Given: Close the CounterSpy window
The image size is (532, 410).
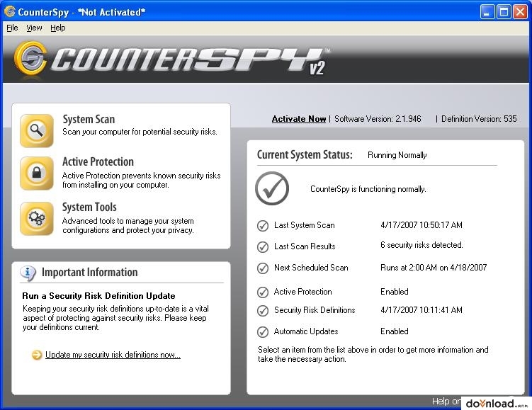Looking at the screenshot, I should [x=520, y=12].
